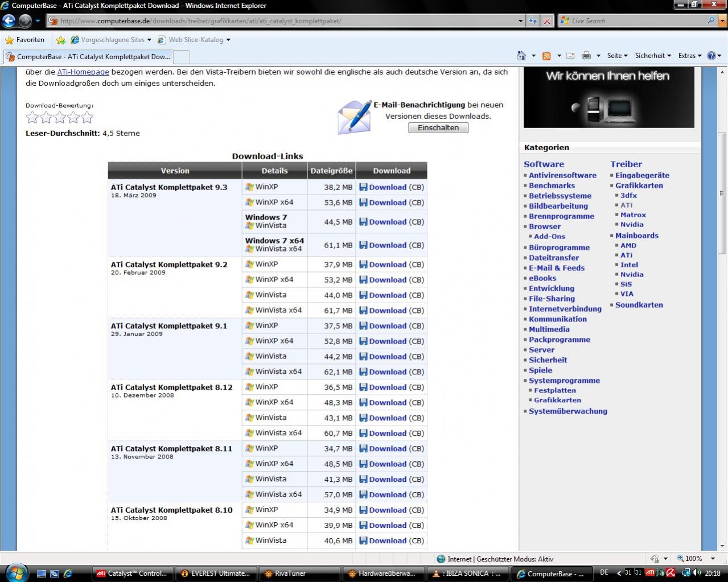Image resolution: width=728 pixels, height=582 pixels.
Task: Click the disk icon for Catalyst 9.2 WinVista x64
Action: pos(363,311)
